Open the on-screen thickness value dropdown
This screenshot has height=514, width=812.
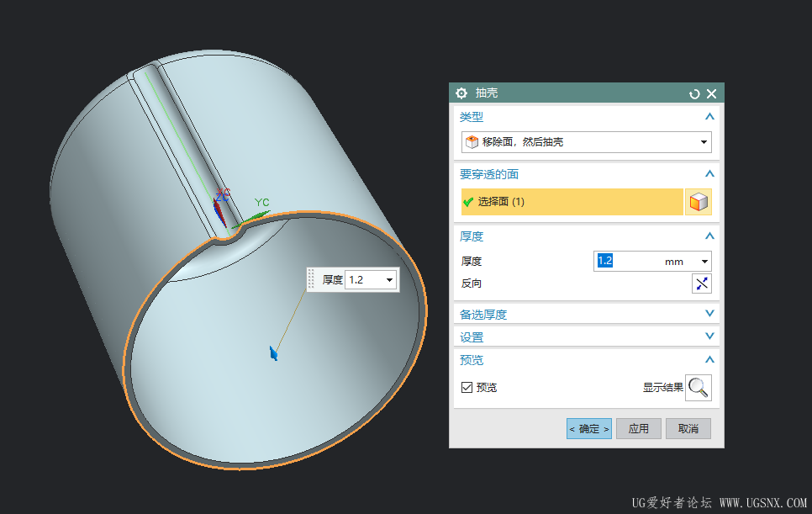388,279
